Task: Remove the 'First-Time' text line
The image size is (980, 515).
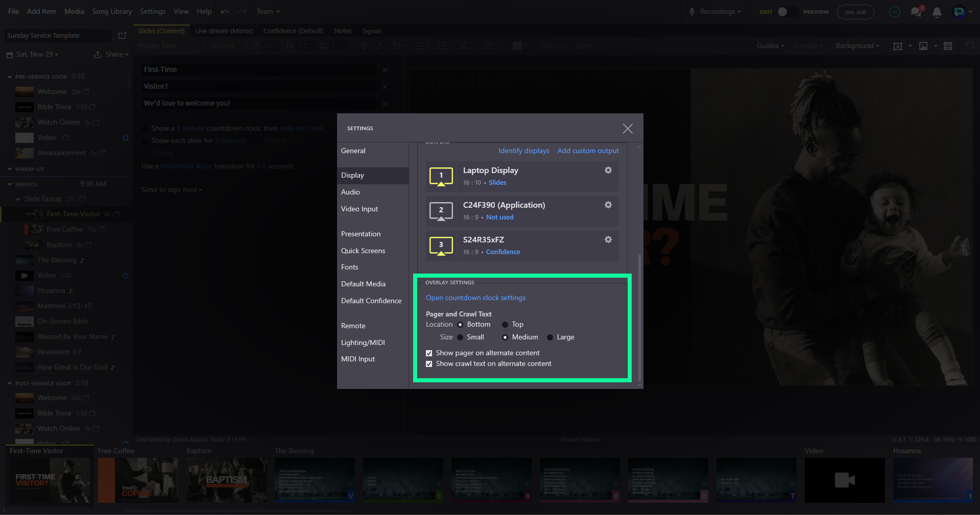Action: [385, 70]
